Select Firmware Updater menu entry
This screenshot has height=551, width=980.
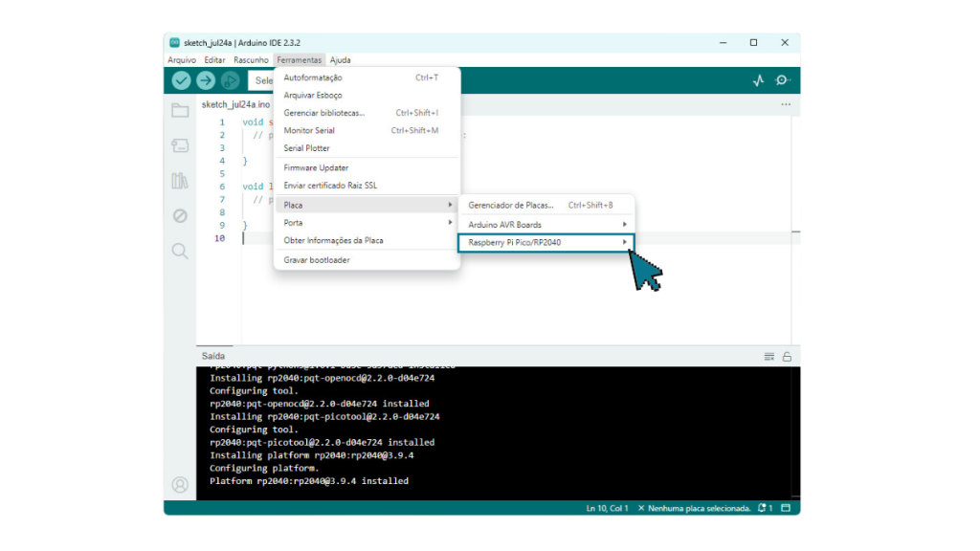[367, 167]
